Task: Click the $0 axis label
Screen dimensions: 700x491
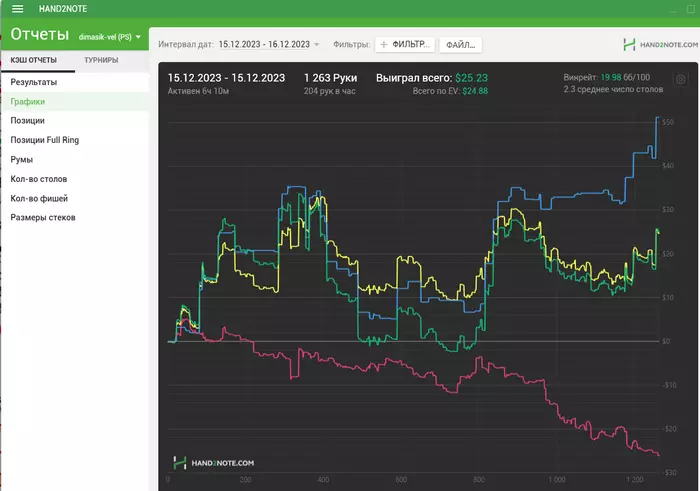Action: tap(666, 341)
